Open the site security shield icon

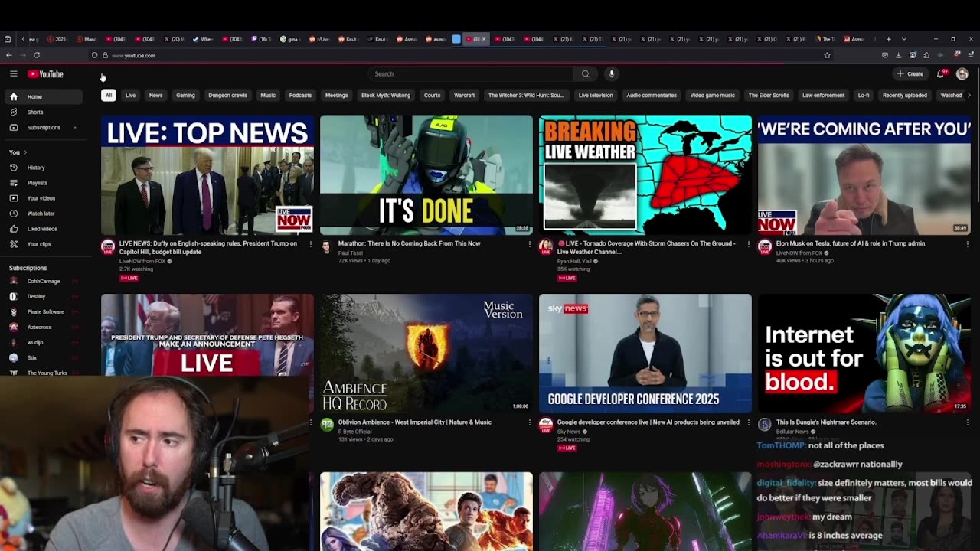(94, 55)
